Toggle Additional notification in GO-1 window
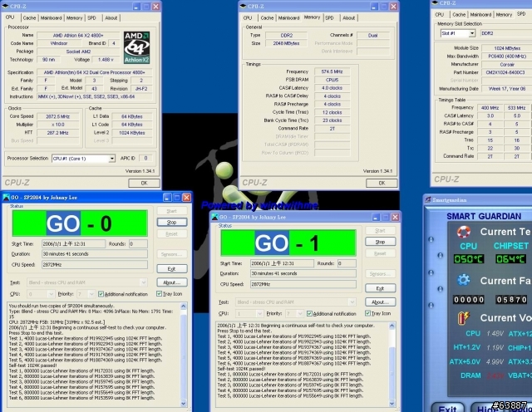Screen dimensions: 532x412 tap(309, 314)
